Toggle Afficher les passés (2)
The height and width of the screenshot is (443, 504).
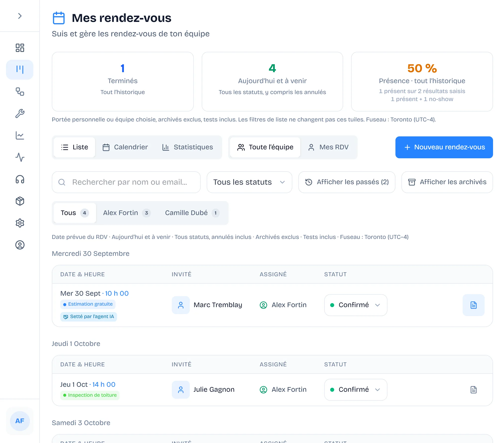347,182
